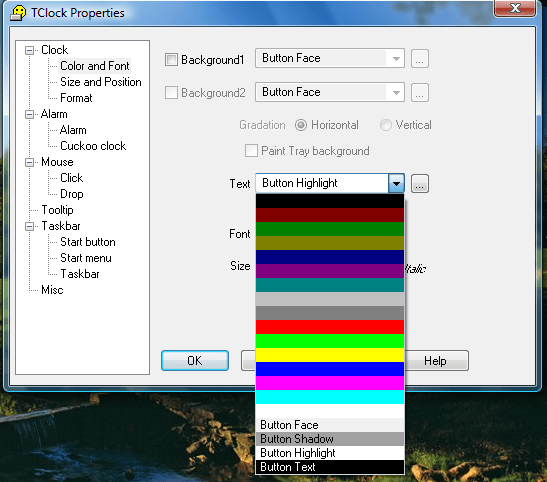Choose the cyan color swatch
Screen dimensions: 547x482
[x=330, y=397]
